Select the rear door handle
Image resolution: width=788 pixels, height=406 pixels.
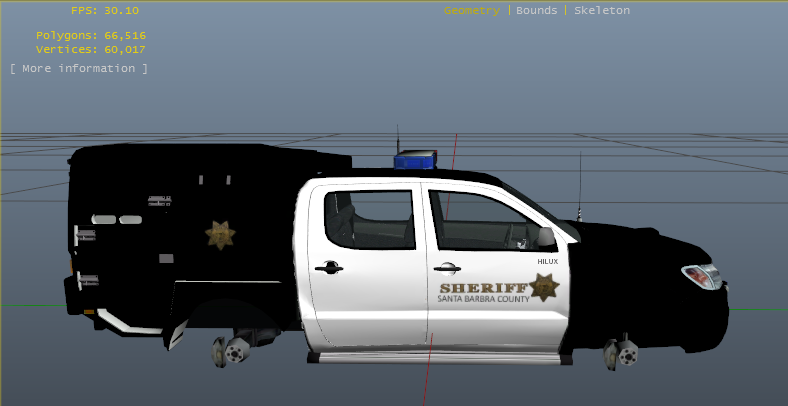point(327,267)
